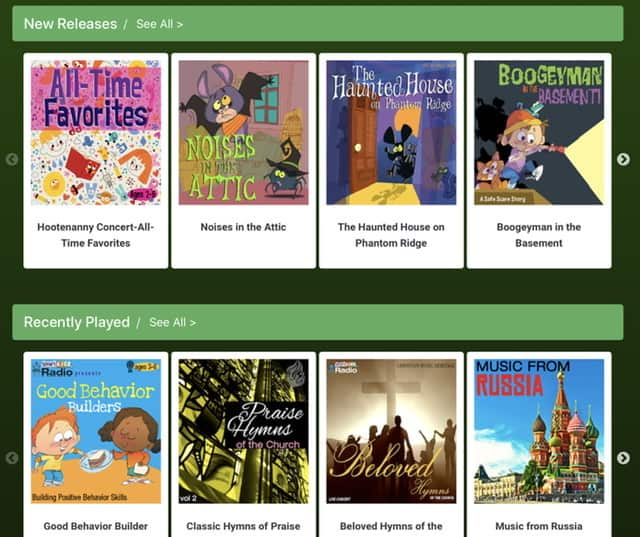Open the Good Behavior Builders cover
Image resolution: width=640 pixels, height=537 pixels.
[96, 431]
